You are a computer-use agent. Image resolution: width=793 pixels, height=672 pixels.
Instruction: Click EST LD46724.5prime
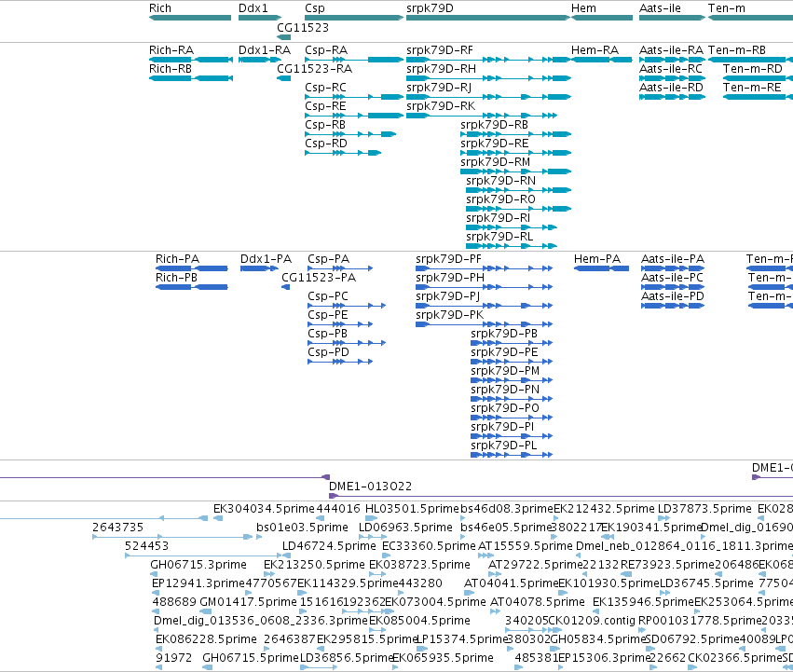click(329, 546)
